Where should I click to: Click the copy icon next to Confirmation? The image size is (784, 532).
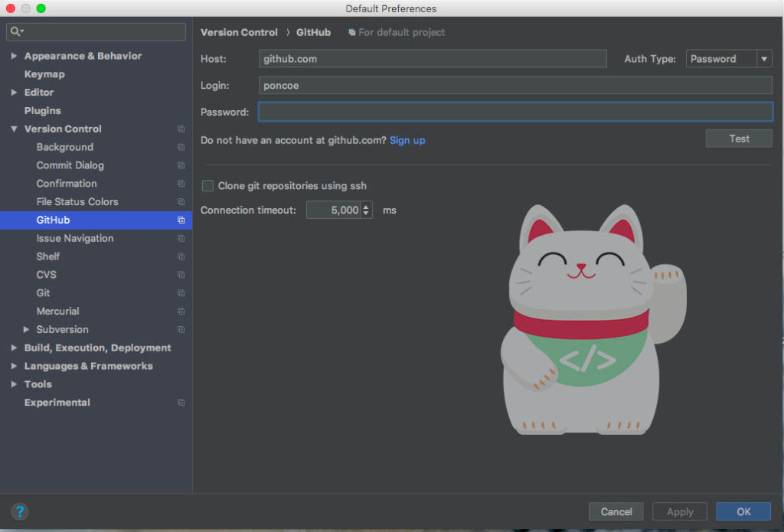pyautogui.click(x=181, y=184)
